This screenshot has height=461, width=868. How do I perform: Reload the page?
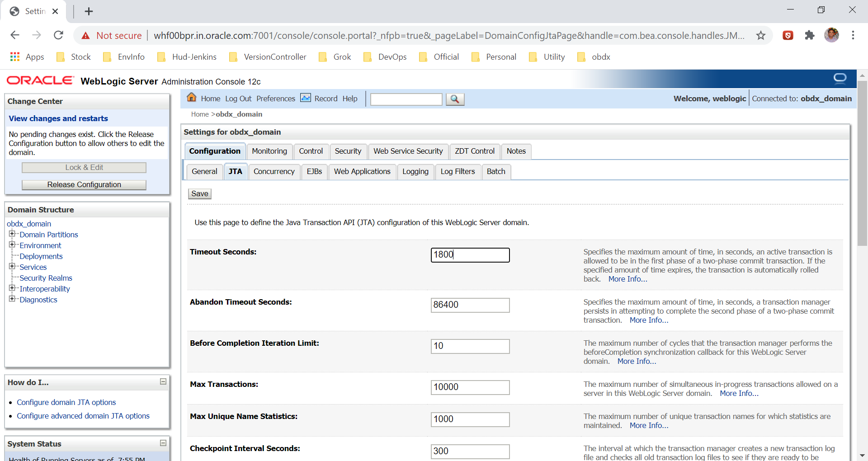[x=58, y=35]
